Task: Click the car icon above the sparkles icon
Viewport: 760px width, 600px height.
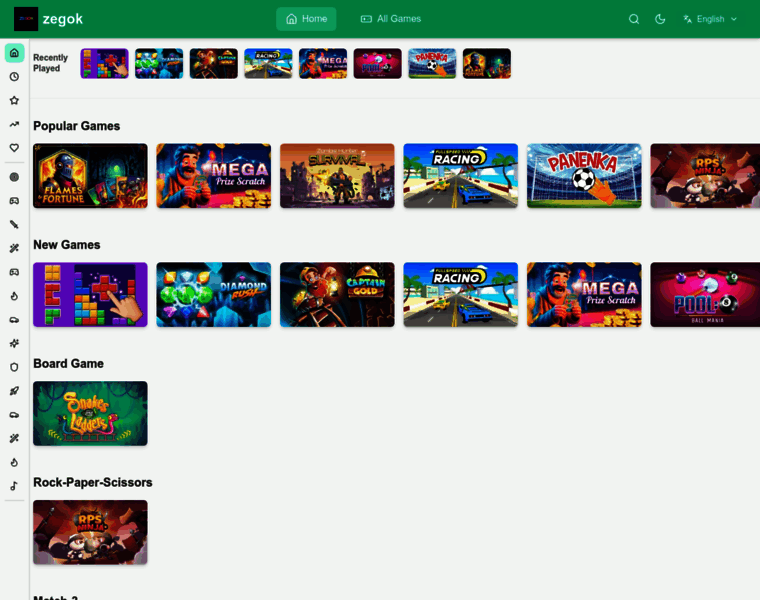Action: [15, 319]
